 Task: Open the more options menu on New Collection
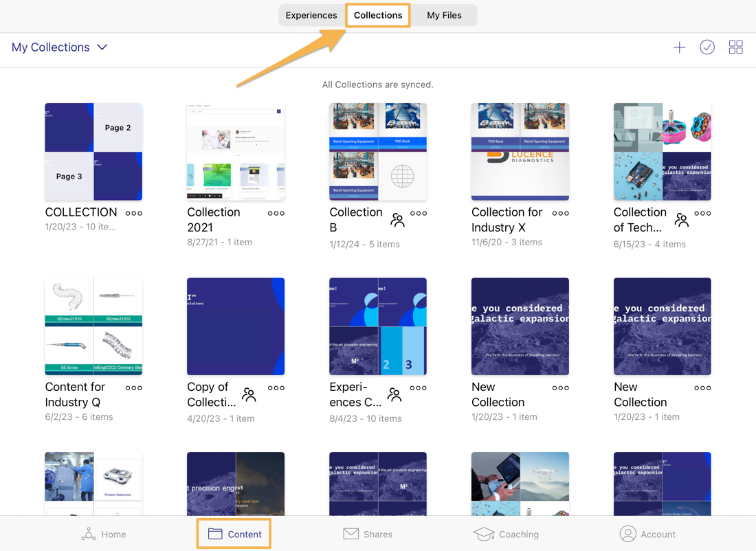(560, 387)
